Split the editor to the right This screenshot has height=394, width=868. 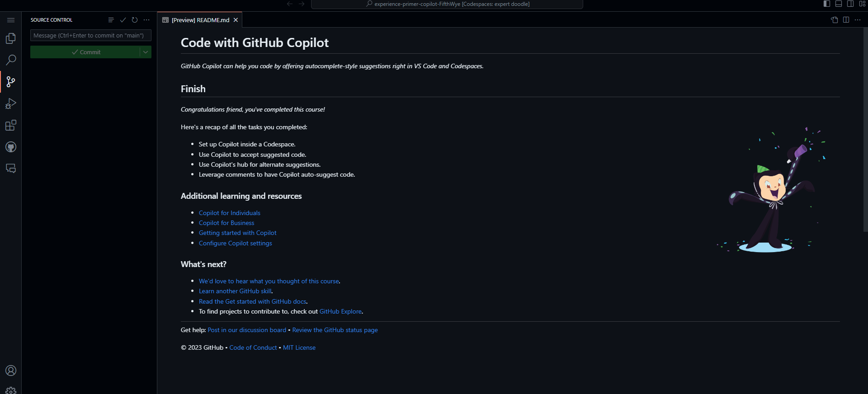click(x=846, y=20)
